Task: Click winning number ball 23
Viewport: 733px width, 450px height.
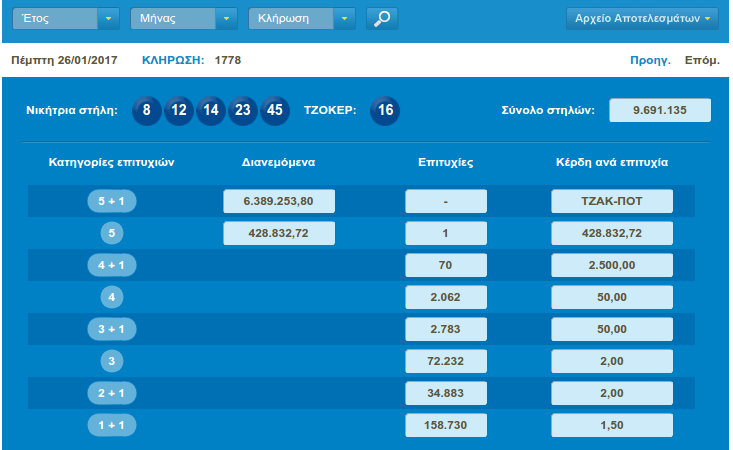Action: (x=242, y=110)
